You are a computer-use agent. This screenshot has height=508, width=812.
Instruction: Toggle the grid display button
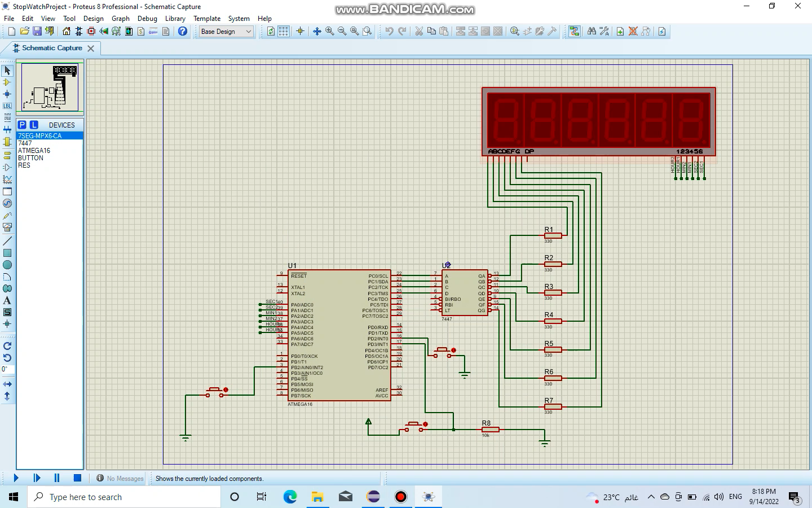point(284,32)
